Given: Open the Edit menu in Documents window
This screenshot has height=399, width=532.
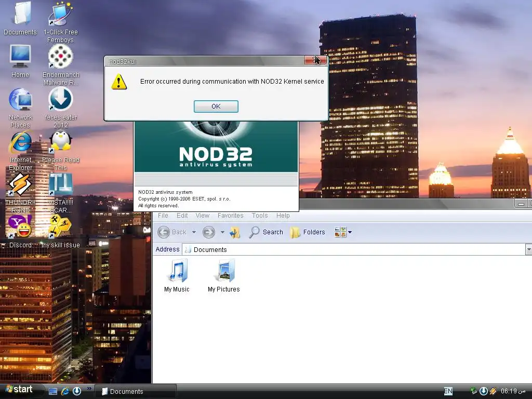Looking at the screenshot, I should [x=182, y=216].
